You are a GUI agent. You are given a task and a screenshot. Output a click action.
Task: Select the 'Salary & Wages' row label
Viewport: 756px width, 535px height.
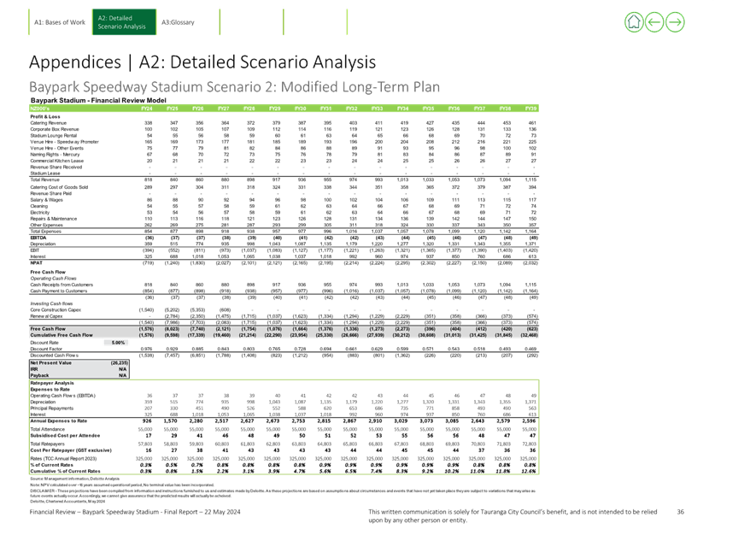tap(46, 200)
